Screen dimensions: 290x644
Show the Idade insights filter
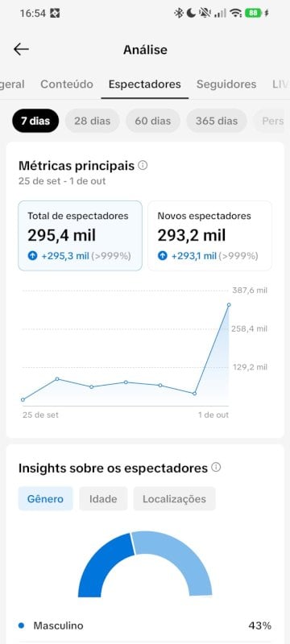[x=103, y=499]
